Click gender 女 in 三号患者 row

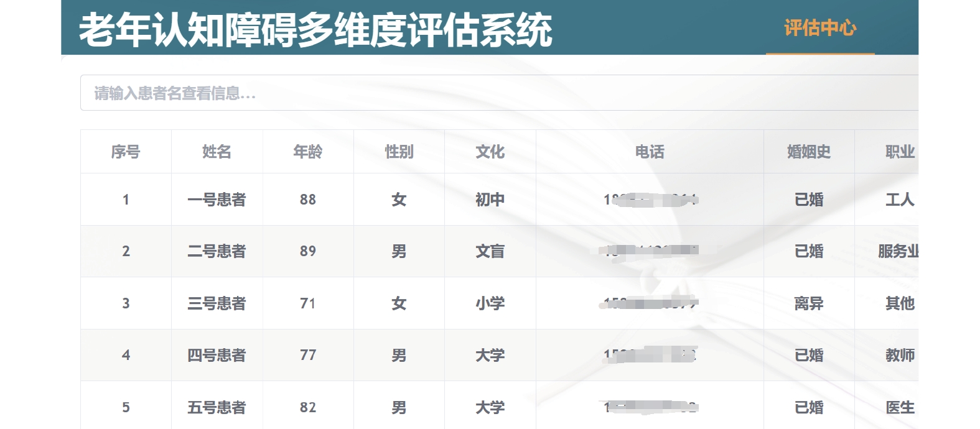[399, 303]
